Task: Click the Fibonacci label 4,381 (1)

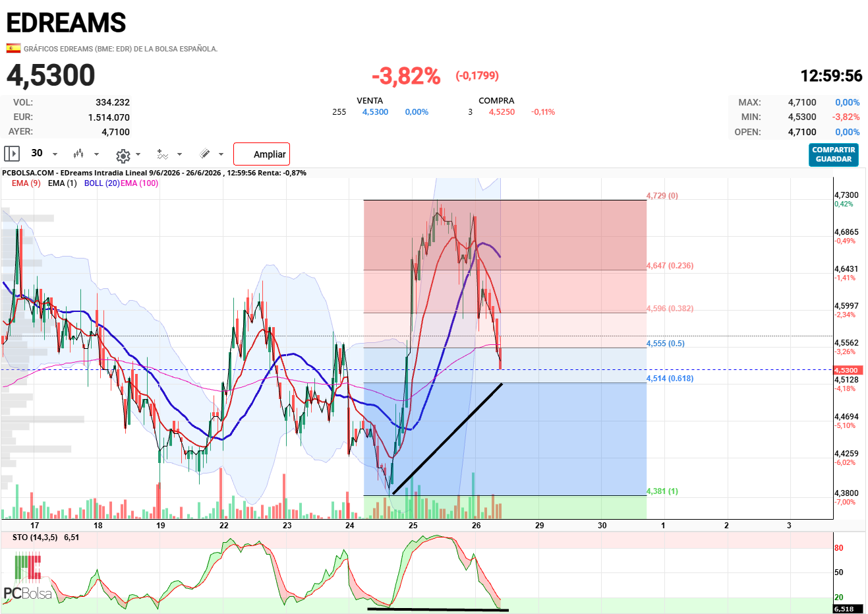Action: 662,491
